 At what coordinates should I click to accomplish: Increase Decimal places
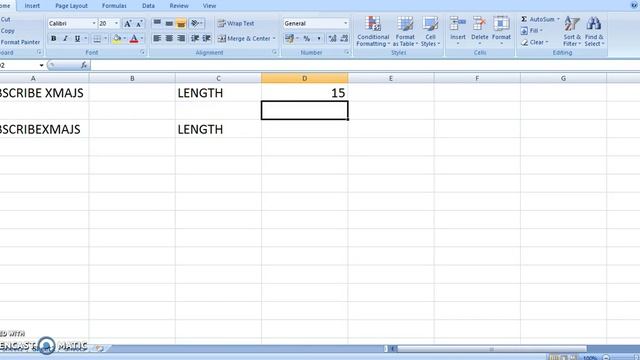[333, 39]
